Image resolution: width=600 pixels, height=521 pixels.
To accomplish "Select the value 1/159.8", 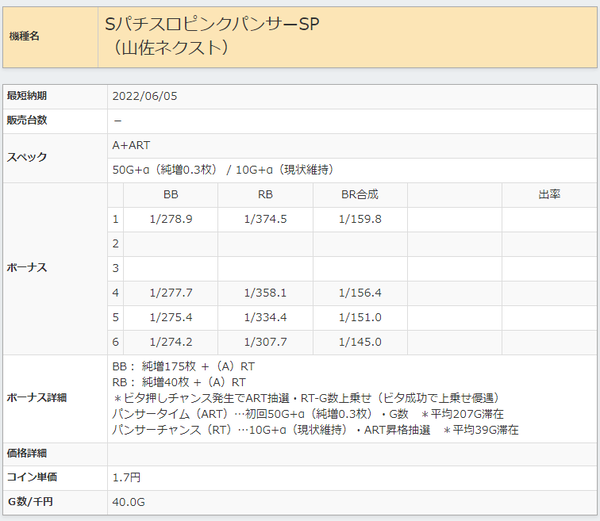I will pos(360,219).
